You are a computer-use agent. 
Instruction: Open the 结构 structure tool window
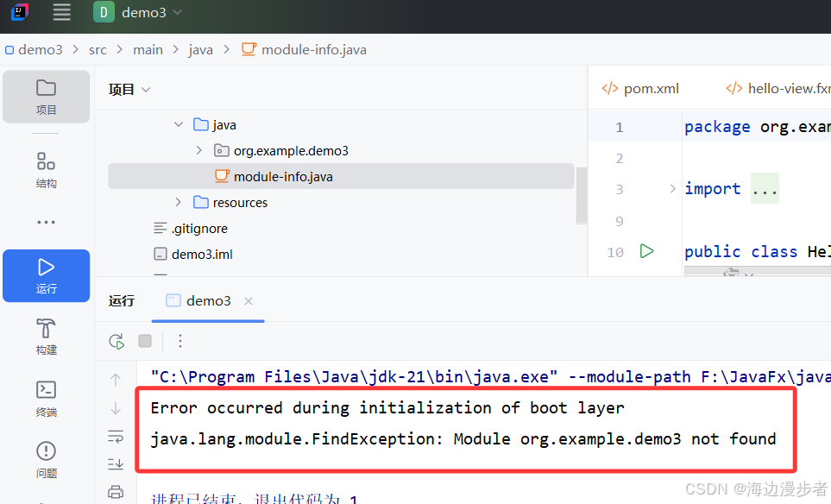pyautogui.click(x=46, y=170)
